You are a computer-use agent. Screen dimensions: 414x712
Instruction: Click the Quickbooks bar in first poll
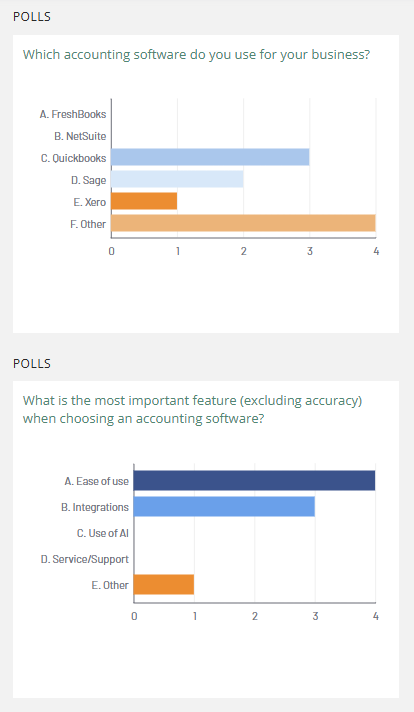(210, 157)
